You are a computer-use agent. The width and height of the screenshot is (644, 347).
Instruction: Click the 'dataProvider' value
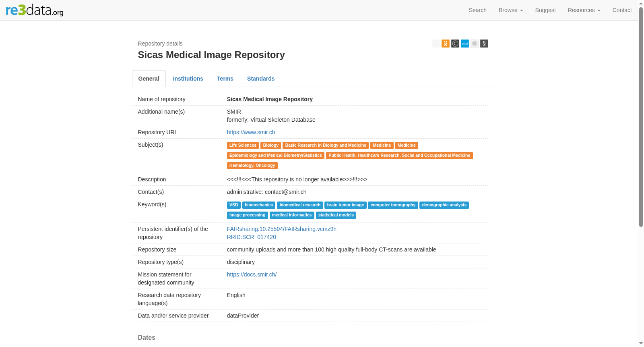coord(243,316)
